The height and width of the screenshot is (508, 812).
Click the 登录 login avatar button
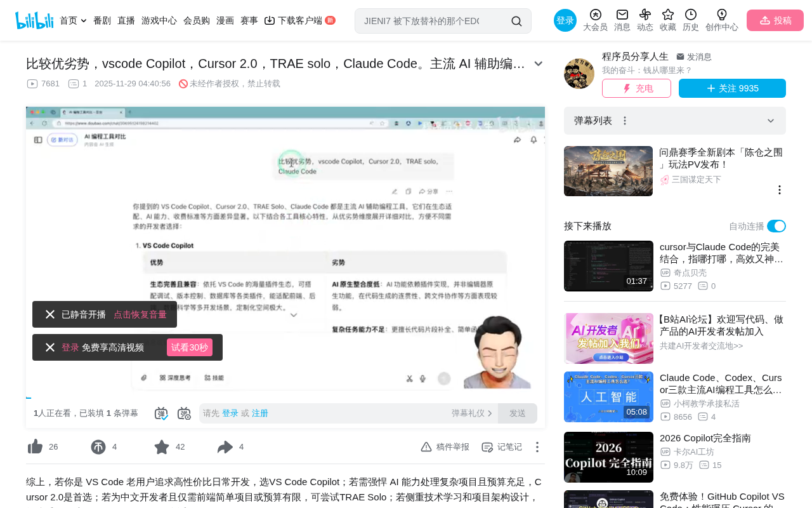(565, 20)
